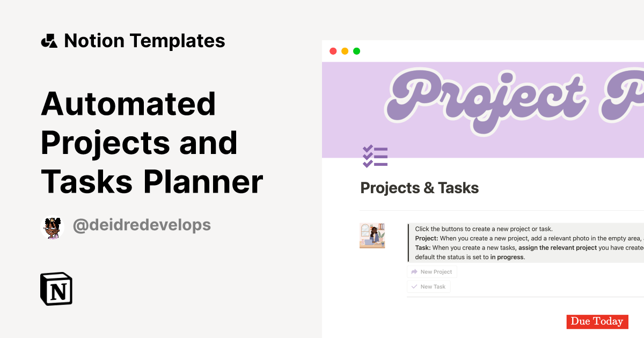Click the green traffic light dot

pos(356,50)
